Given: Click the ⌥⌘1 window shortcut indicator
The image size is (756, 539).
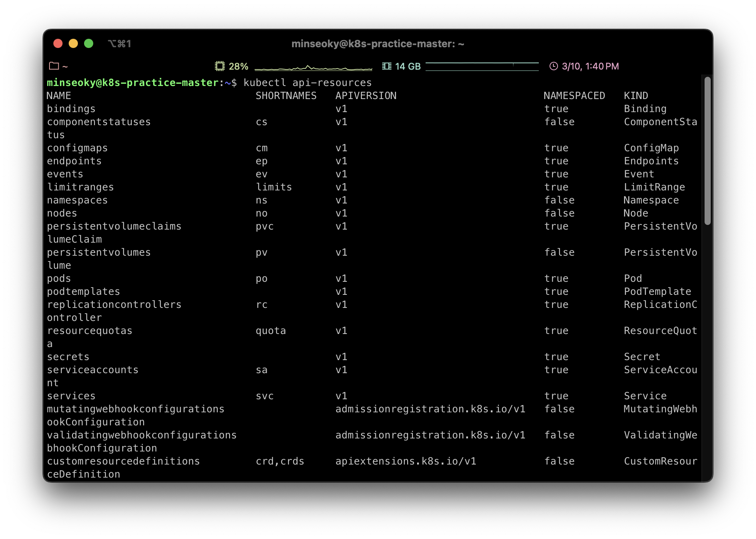Looking at the screenshot, I should pos(119,44).
